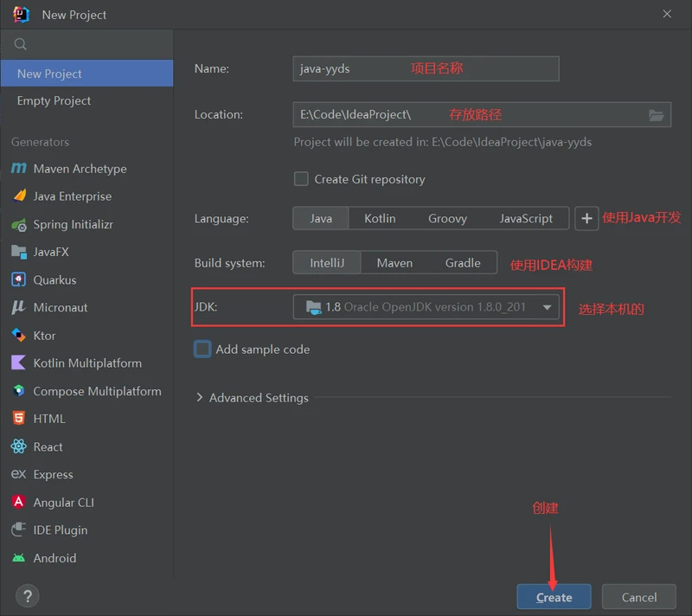Select the Angular CLI icon

(x=18, y=502)
